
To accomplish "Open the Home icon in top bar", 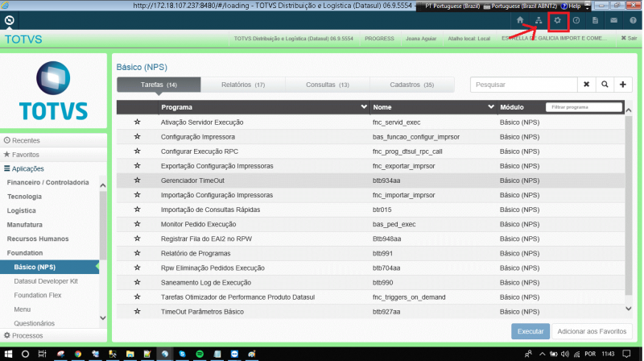I will click(519, 20).
